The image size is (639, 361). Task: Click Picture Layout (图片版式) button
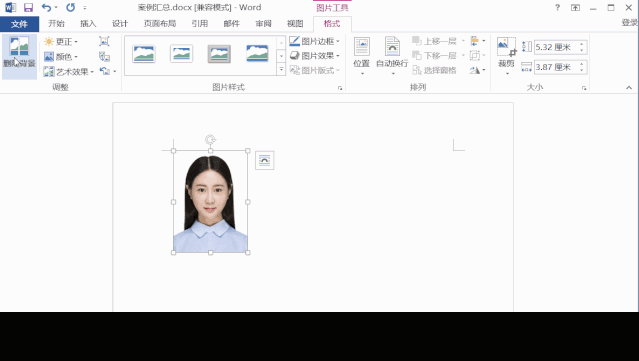click(x=314, y=70)
